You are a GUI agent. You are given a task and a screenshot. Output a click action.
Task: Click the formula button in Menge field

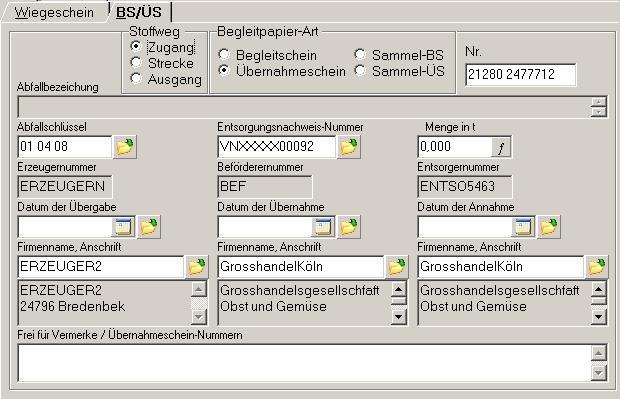click(501, 147)
